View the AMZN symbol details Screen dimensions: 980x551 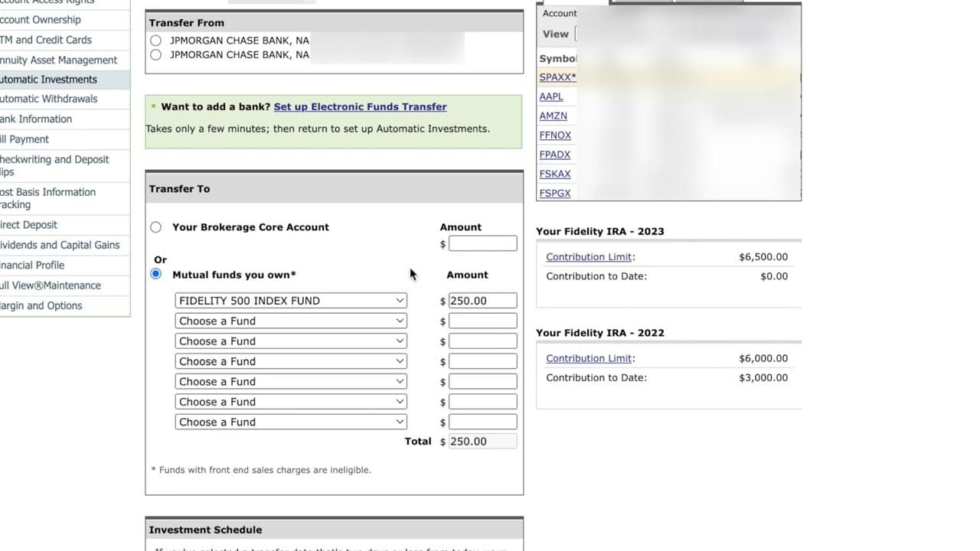click(x=553, y=115)
